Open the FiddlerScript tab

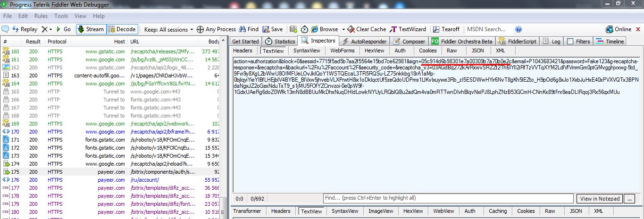[x=517, y=42]
